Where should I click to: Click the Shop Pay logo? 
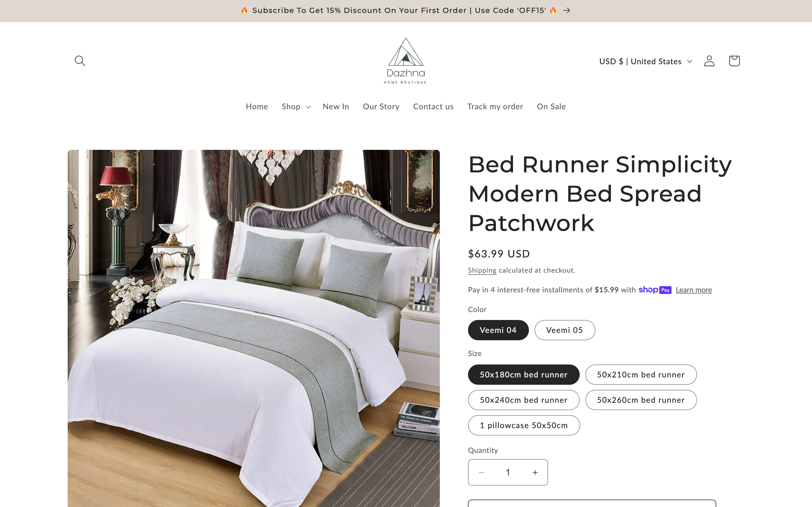(655, 290)
